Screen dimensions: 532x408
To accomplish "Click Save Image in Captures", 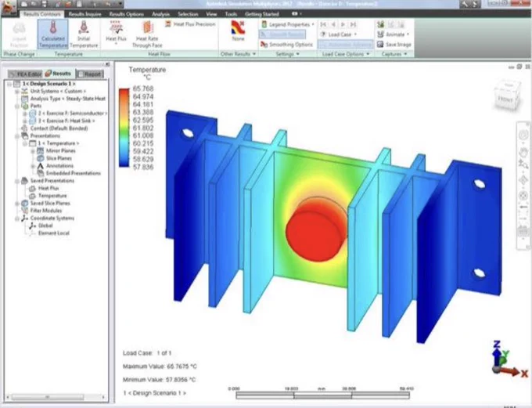I will pos(394,45).
